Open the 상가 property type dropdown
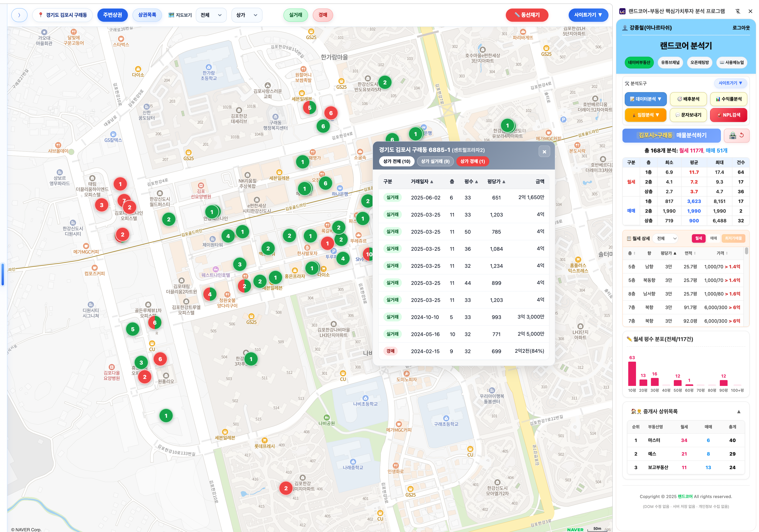Viewport: 759px width, 532px height. click(247, 15)
